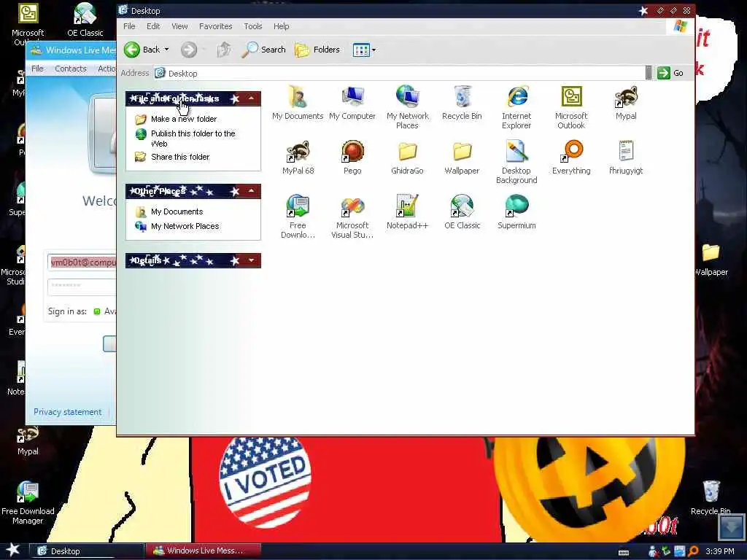Collapse the File and Folder Tasks panel
The image size is (747, 560).
click(x=251, y=98)
